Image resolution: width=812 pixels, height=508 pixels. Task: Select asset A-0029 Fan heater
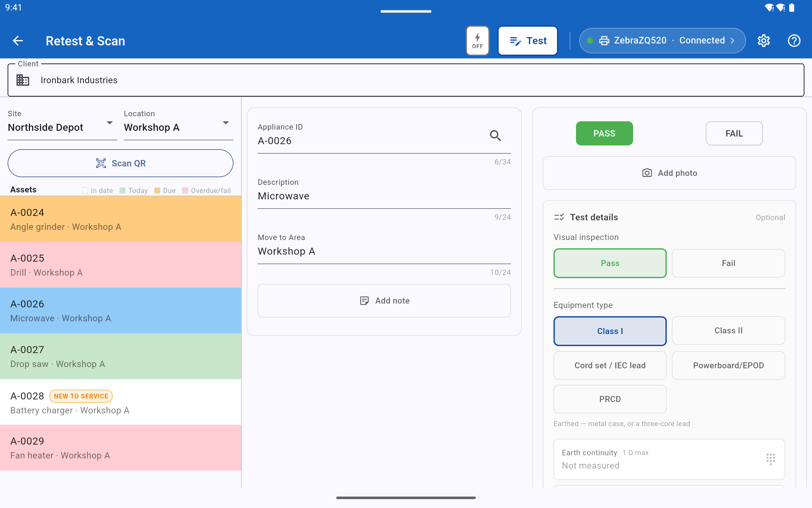[x=121, y=448]
